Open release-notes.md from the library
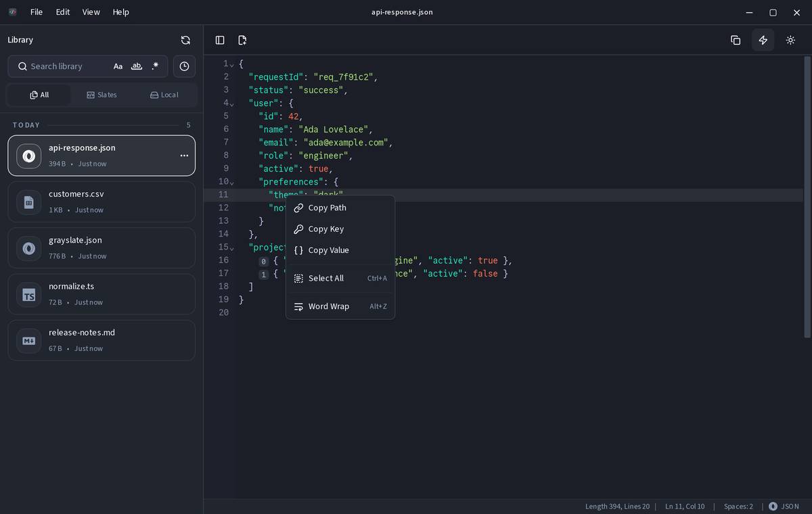812x514 pixels. pos(101,340)
